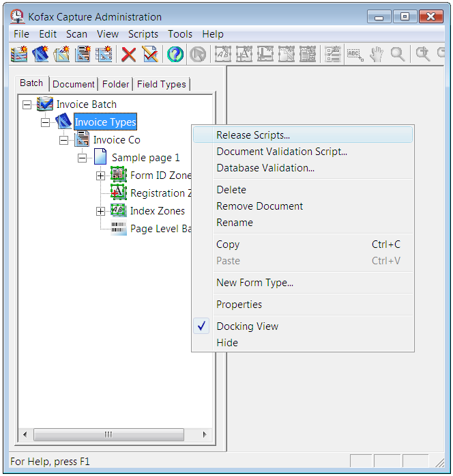Toggle the Docking View checked option

[x=247, y=326]
